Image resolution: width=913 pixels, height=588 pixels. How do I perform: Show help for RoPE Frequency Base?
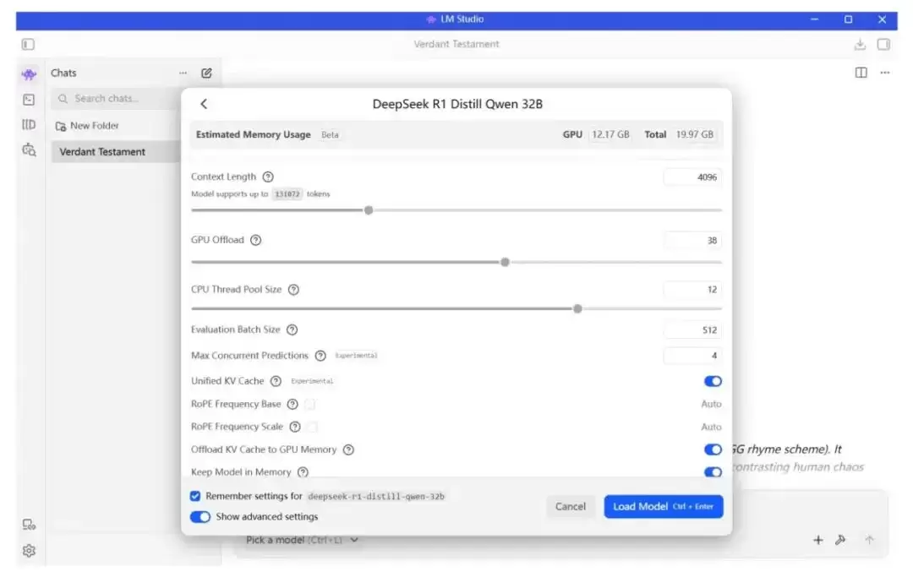292,404
